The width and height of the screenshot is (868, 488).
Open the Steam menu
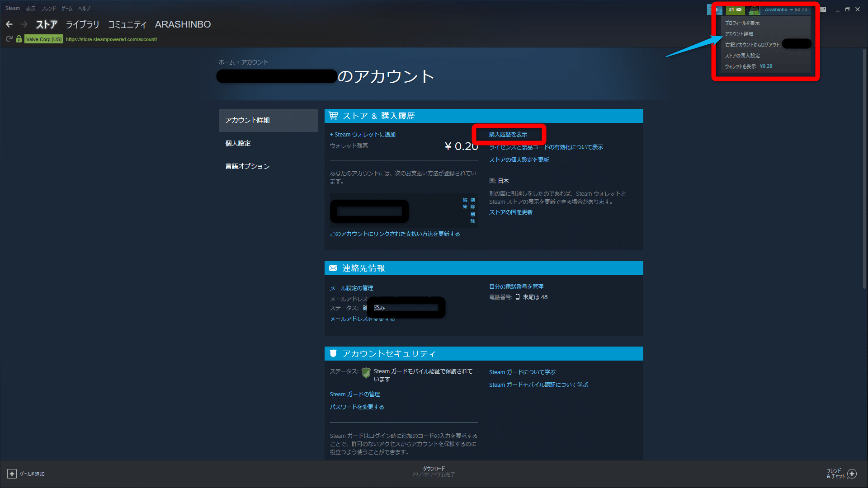(13, 9)
